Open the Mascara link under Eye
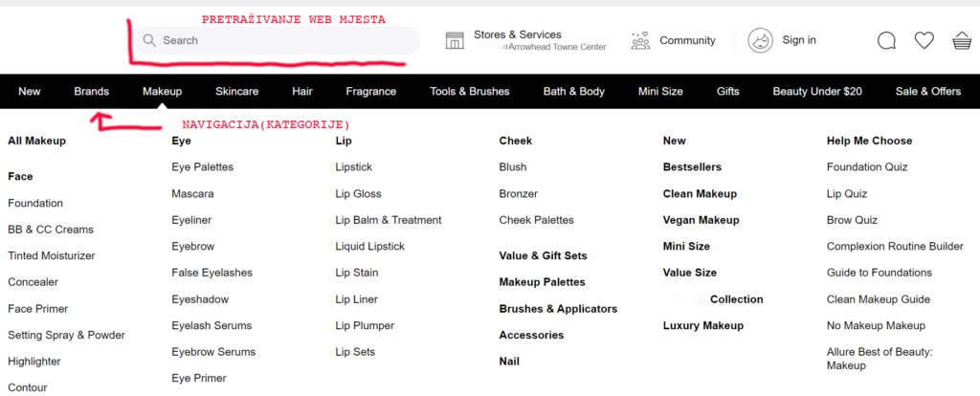The image size is (980, 396). pos(192,193)
